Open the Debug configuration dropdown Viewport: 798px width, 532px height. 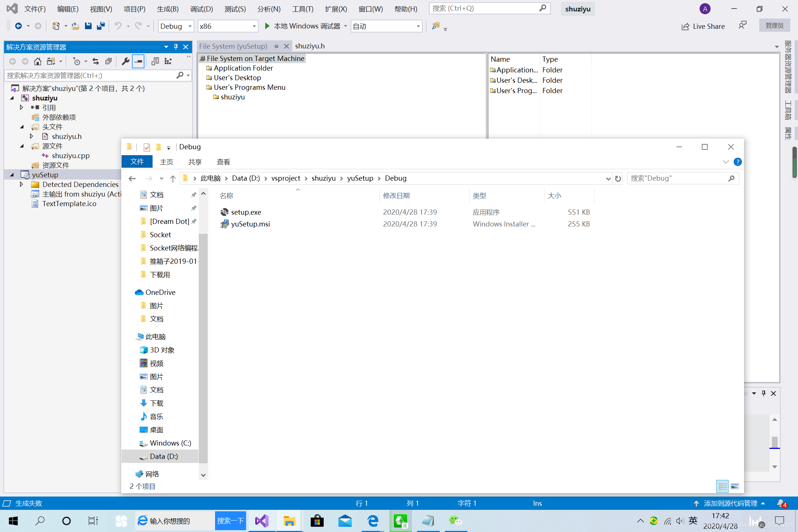[x=190, y=26]
